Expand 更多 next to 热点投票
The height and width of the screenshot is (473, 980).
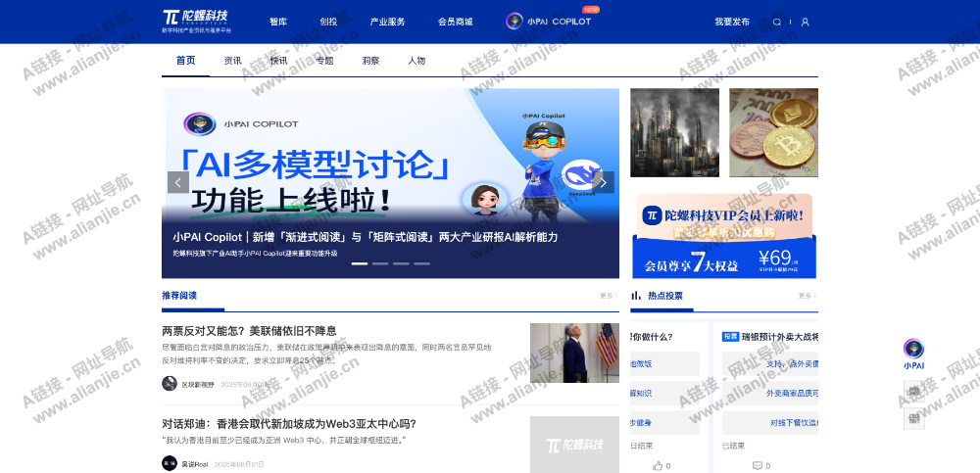click(808, 296)
